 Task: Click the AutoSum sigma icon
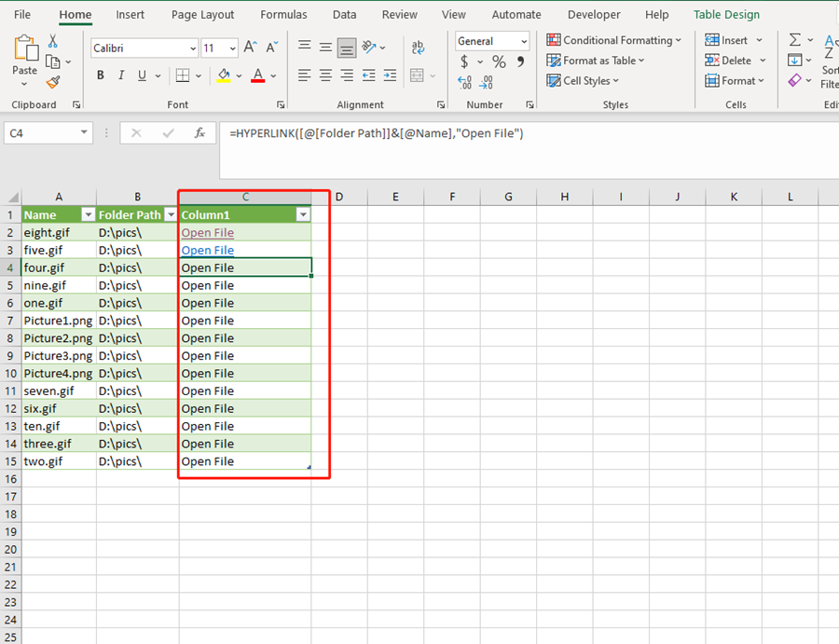[x=795, y=40]
